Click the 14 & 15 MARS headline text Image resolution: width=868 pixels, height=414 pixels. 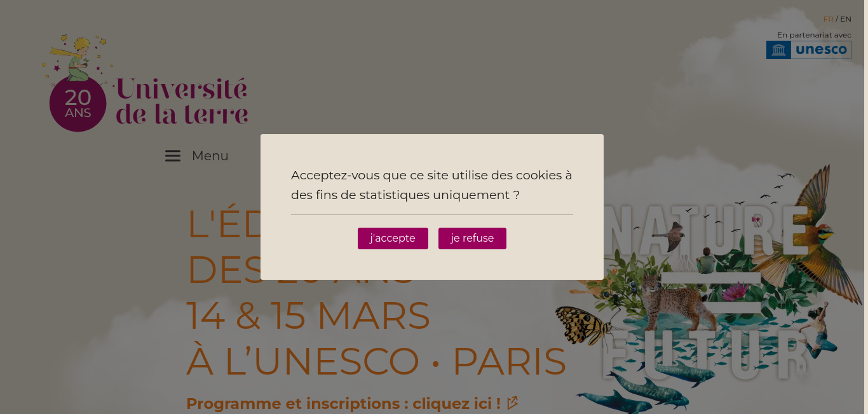click(308, 315)
